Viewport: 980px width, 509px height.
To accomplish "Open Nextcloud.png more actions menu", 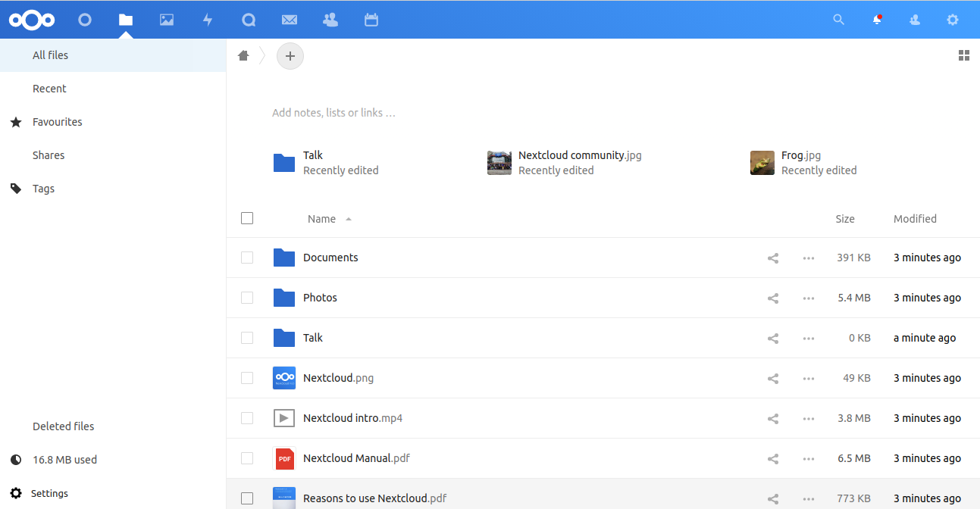I will pyautogui.click(x=809, y=379).
